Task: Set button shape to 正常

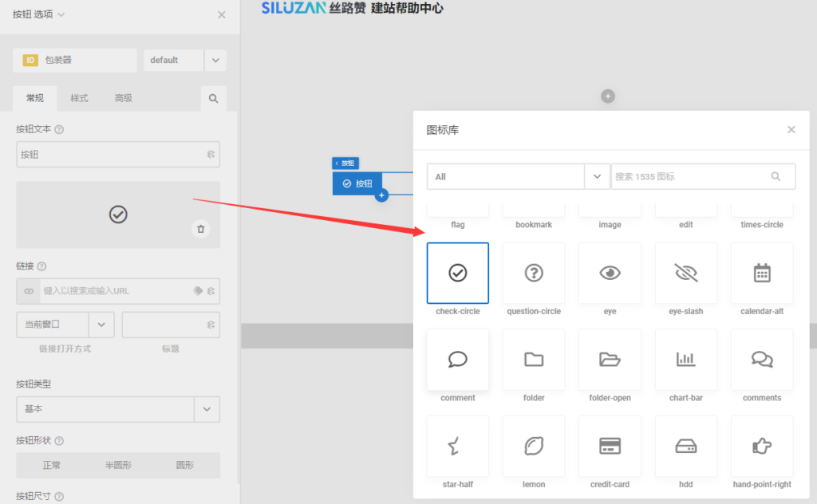Action: pyautogui.click(x=51, y=465)
